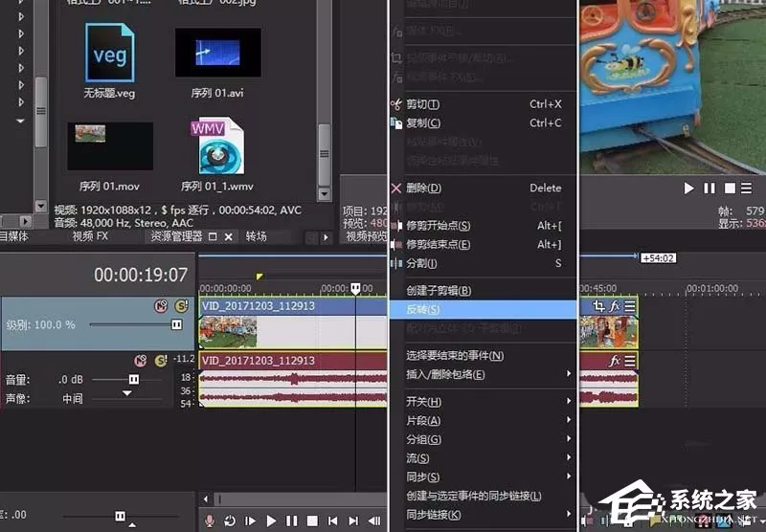Click the highlighted 反转(S) reverse option
The image size is (766, 532).
coord(484,309)
